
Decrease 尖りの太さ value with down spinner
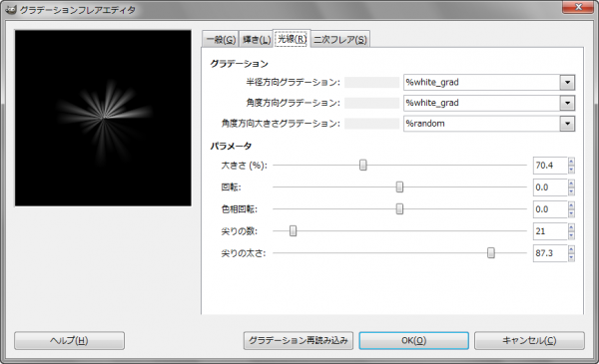point(571,257)
